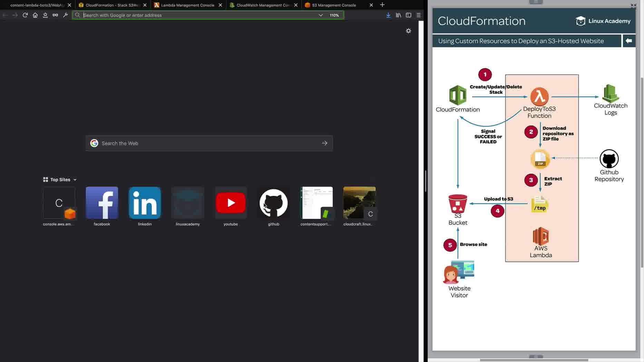644x362 pixels.
Task: Go back in browser history
Action: click(5, 15)
